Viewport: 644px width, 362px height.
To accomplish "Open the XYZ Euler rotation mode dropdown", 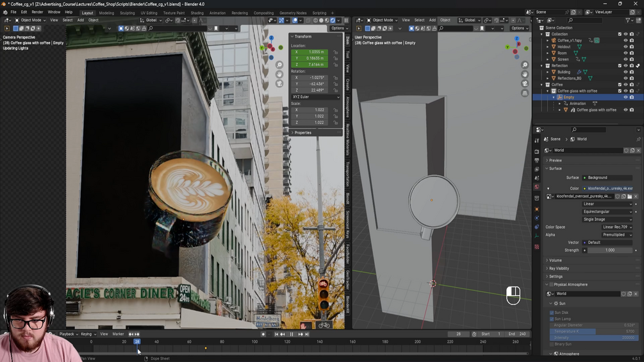I will coord(316,97).
